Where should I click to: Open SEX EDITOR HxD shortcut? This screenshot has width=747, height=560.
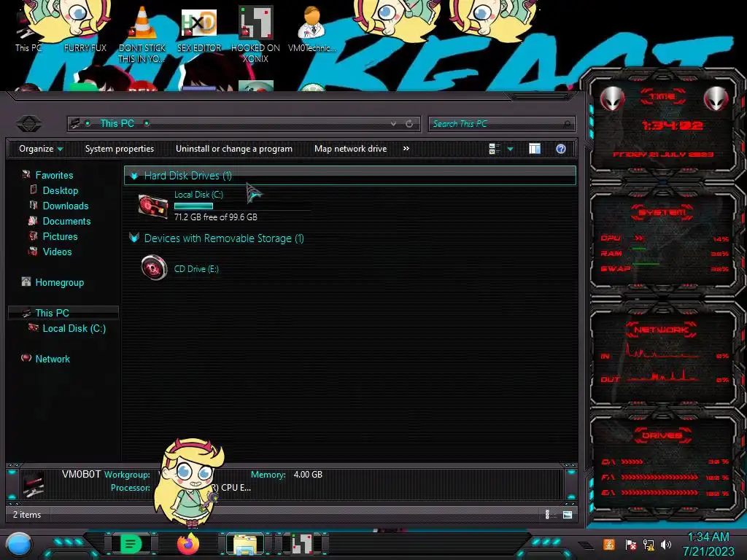coord(198,29)
